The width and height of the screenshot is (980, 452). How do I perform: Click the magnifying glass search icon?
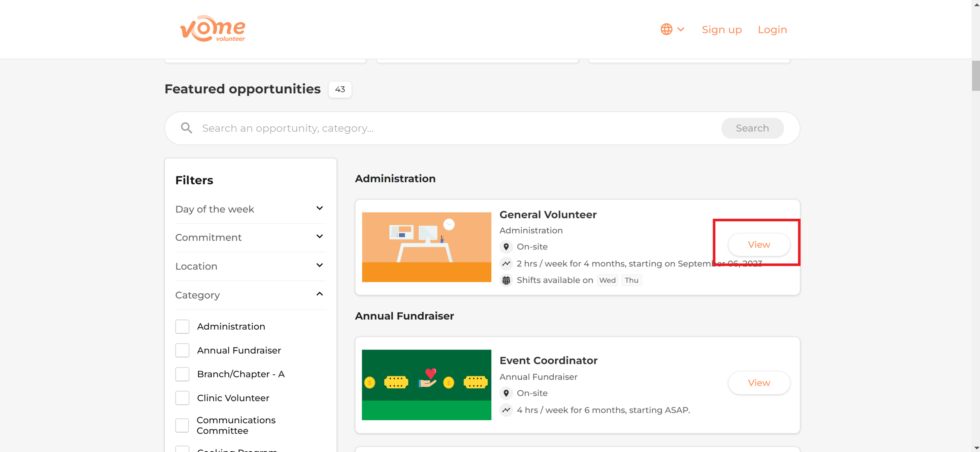click(186, 128)
